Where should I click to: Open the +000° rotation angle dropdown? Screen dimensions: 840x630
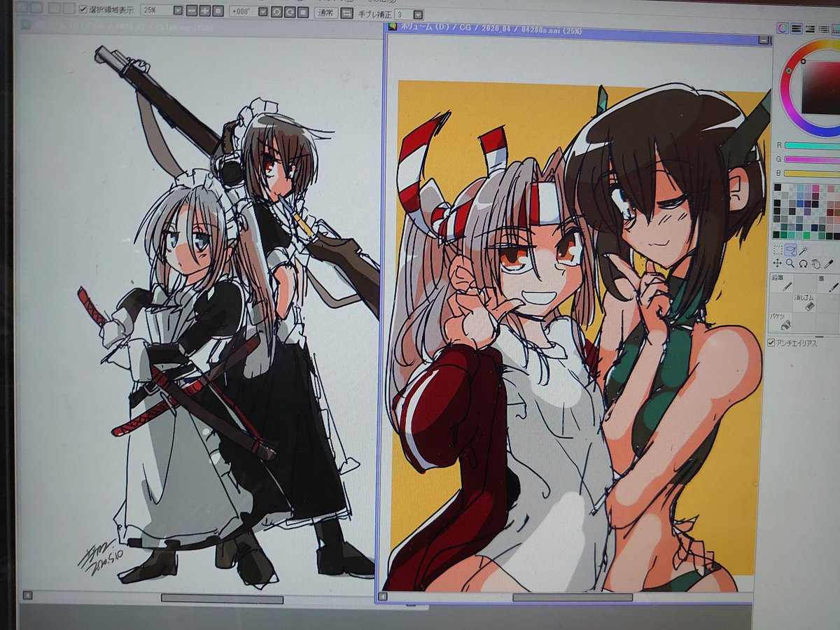(263, 11)
